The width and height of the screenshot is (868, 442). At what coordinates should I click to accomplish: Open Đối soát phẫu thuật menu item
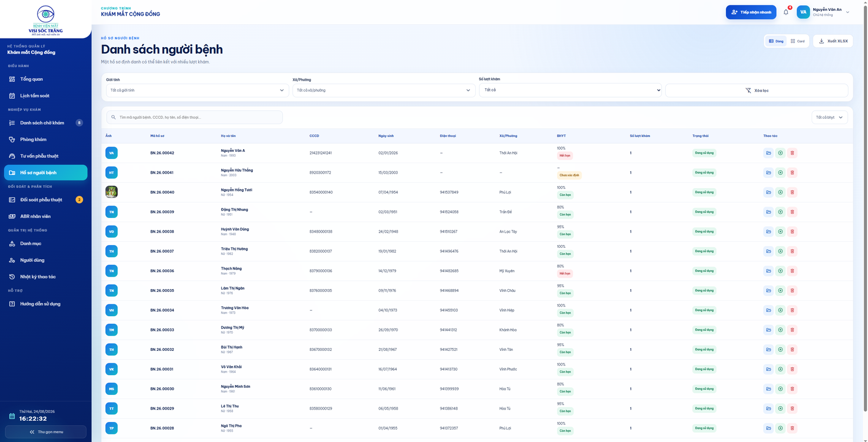[46, 200]
